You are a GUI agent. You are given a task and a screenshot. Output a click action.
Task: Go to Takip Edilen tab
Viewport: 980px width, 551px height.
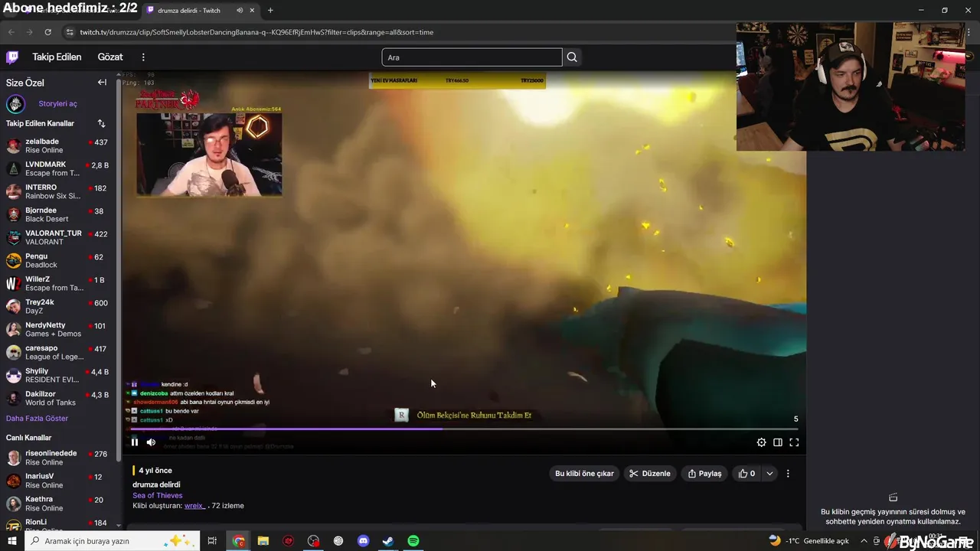(57, 57)
